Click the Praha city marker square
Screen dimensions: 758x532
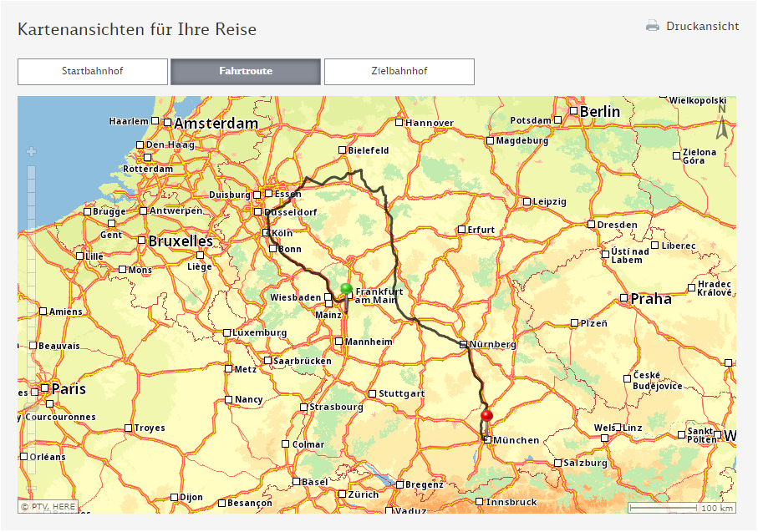[623, 298]
